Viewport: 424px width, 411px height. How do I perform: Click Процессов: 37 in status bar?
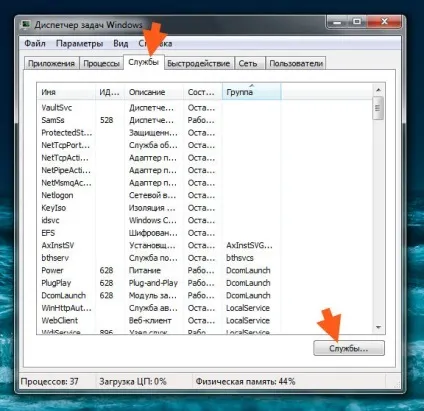pyautogui.click(x=49, y=381)
